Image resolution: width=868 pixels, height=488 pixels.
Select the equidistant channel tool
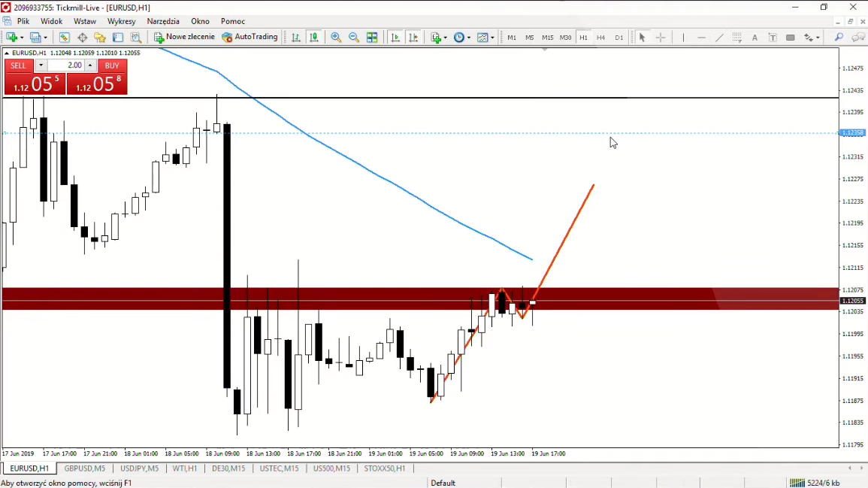736,37
